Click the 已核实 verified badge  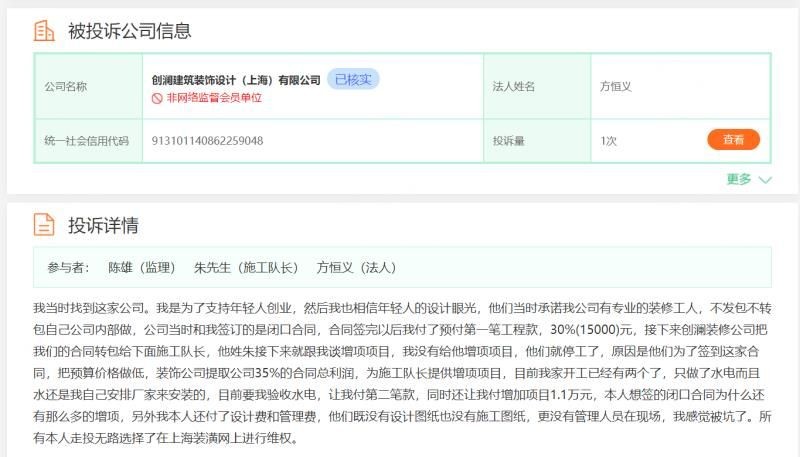pos(352,79)
